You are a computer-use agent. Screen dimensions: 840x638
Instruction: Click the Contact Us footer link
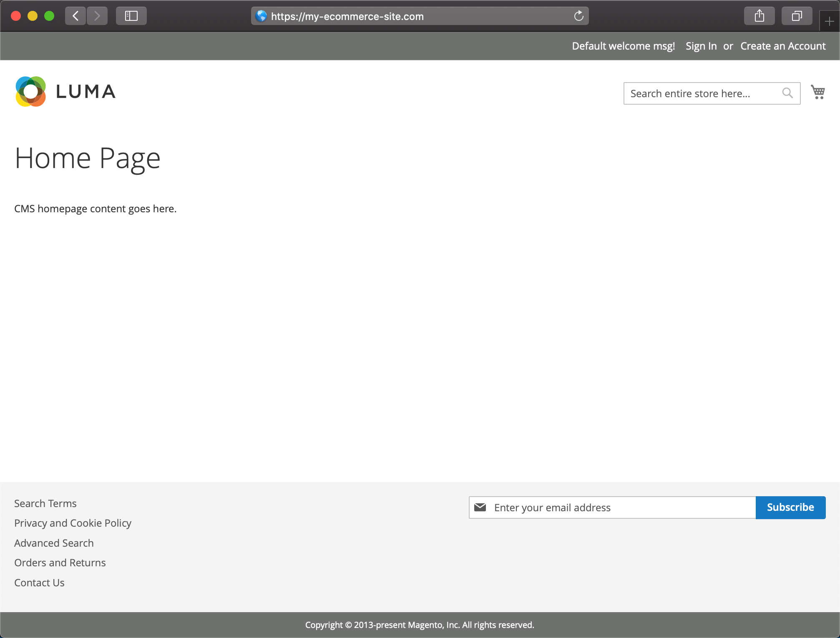[39, 583]
